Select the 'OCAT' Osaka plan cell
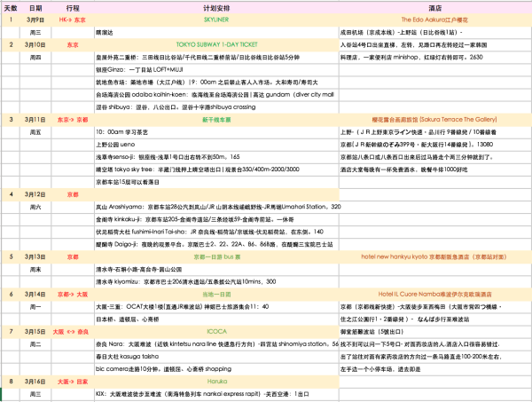The height and width of the screenshot is (402, 532). [216, 307]
